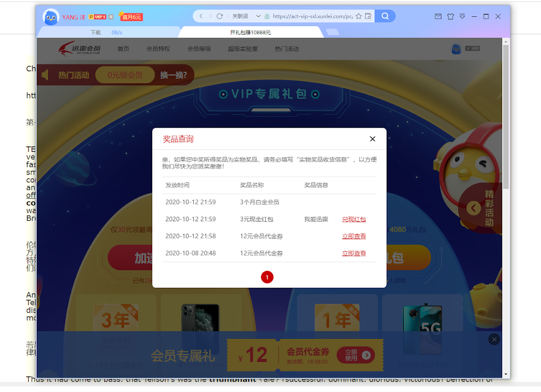This screenshot has width=541, height=392.
Task: Select page 1 pagination circle
Action: (267, 277)
